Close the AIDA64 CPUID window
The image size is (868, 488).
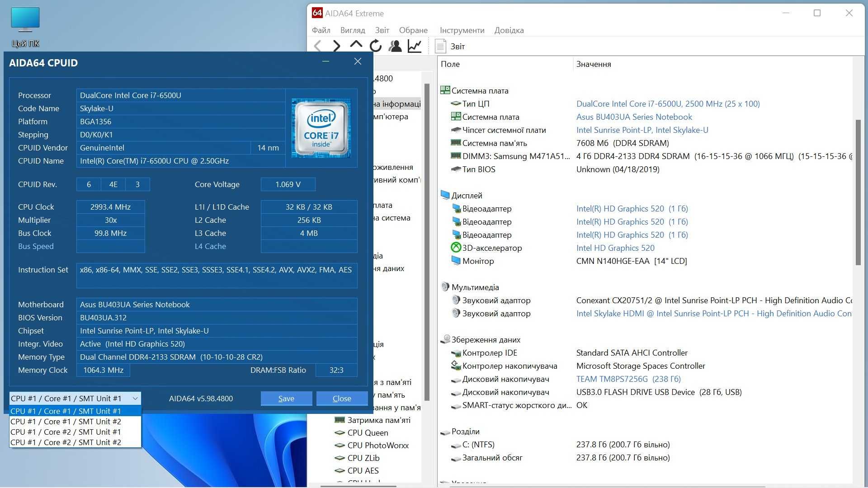[x=358, y=61]
